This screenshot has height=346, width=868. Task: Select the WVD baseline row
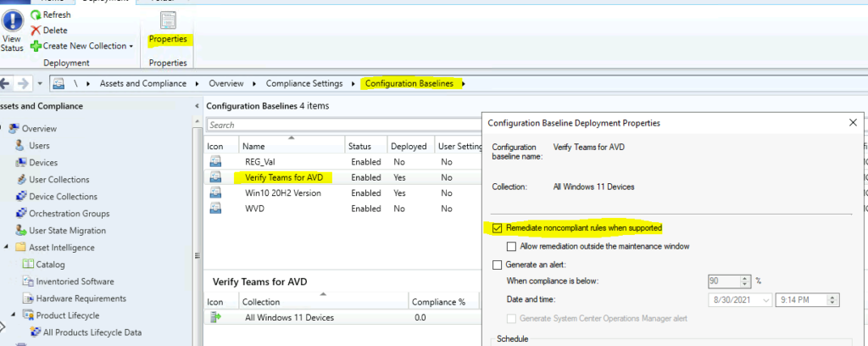click(342, 209)
